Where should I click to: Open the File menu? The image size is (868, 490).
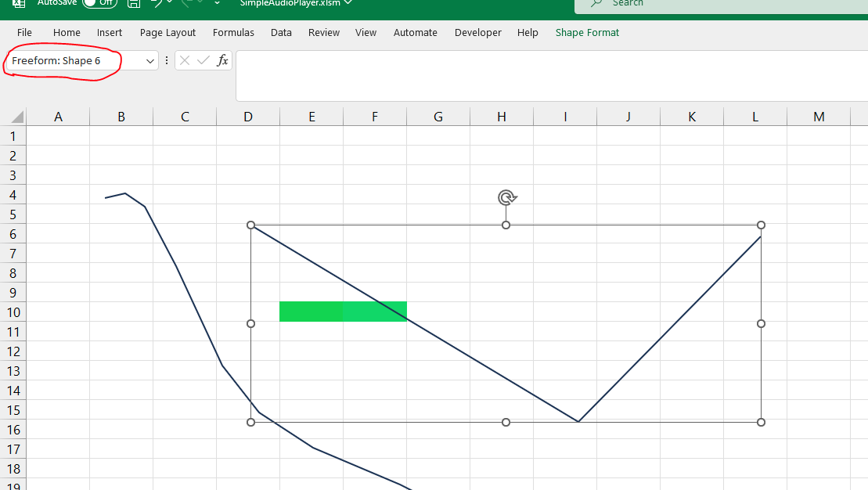click(24, 33)
